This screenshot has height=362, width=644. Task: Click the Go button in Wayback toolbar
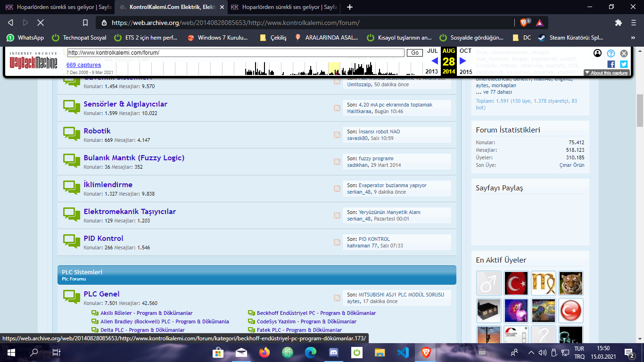[414, 53]
